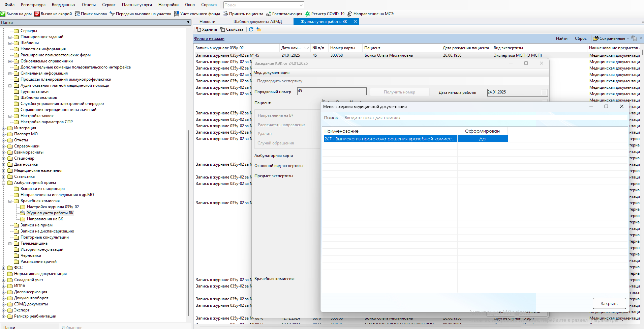Select Расписание врачей tree item
Screen dimensions: 644x329
[38, 262]
